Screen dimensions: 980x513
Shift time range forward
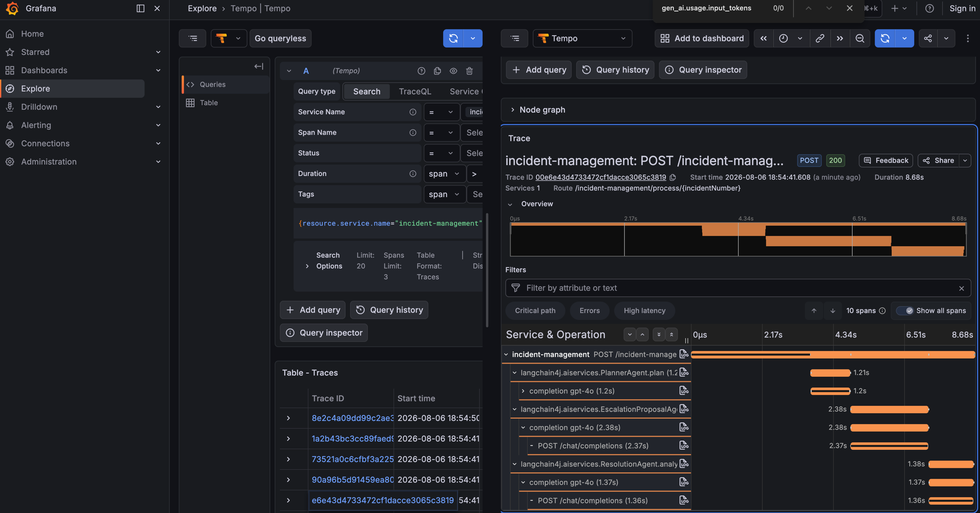pyautogui.click(x=840, y=38)
